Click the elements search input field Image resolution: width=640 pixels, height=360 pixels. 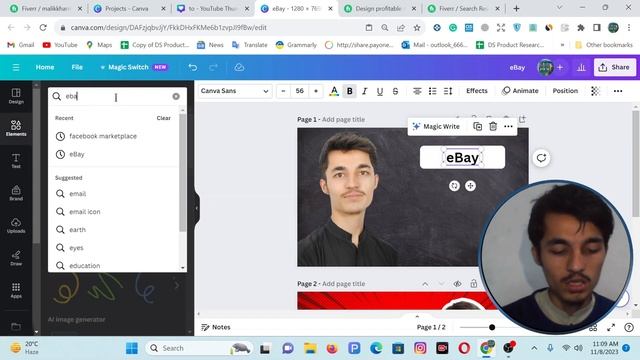point(117,96)
